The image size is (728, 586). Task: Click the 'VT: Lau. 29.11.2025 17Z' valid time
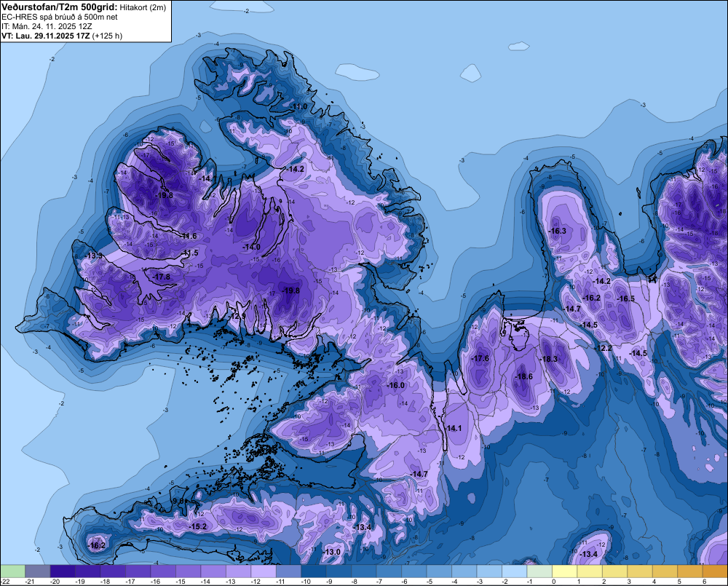45,36
